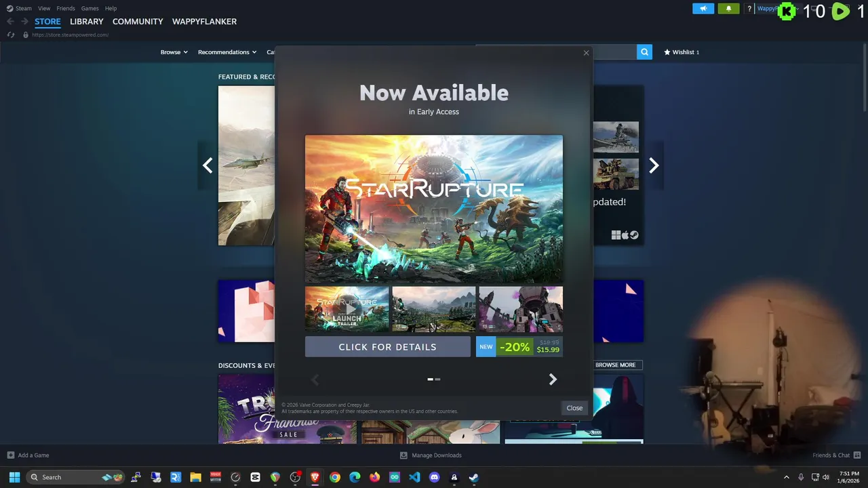Switch to the COMMUNITY tab
This screenshot has height=488, width=868.
(138, 22)
